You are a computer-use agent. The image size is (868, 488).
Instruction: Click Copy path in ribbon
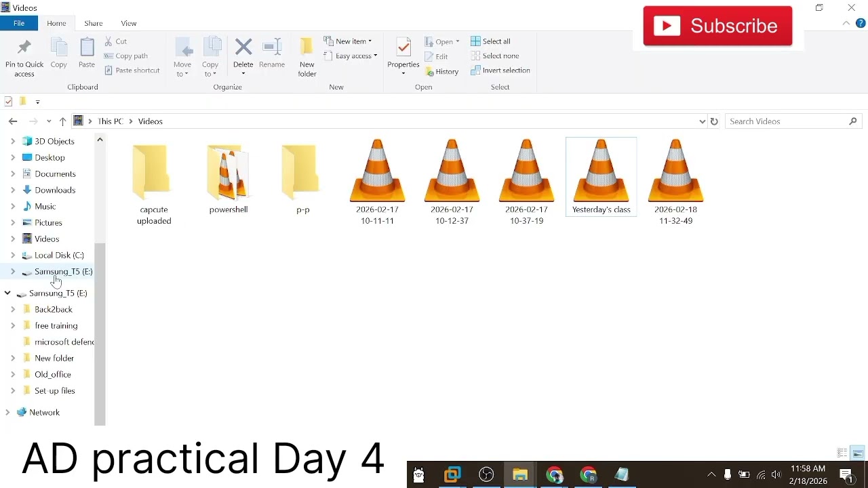click(x=126, y=56)
